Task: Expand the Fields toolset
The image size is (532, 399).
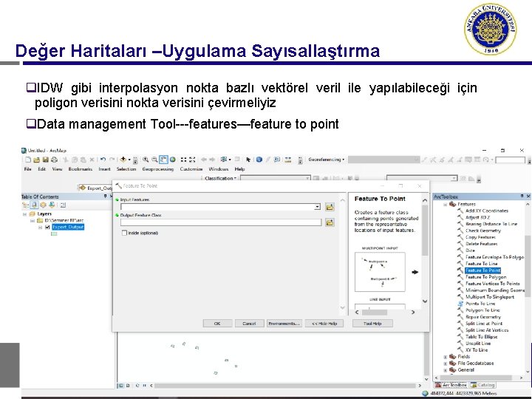Action: pyautogui.click(x=445, y=357)
